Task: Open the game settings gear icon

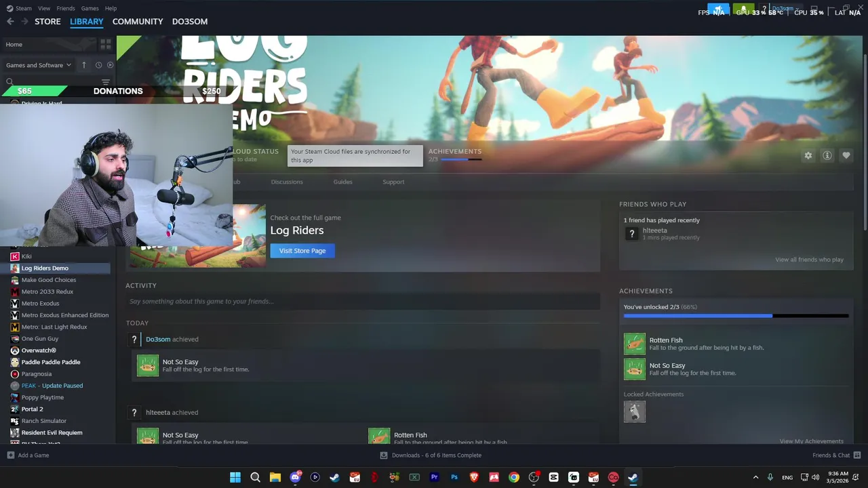Action: 808,156
